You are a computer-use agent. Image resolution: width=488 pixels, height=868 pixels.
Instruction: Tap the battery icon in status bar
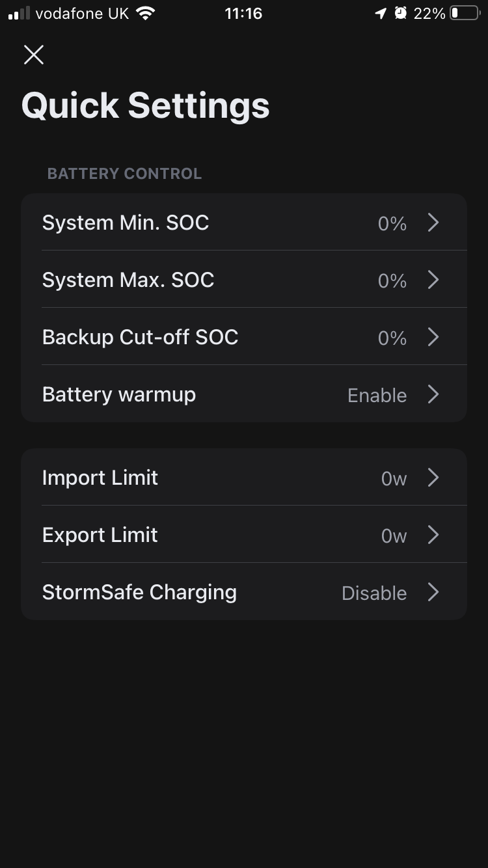click(x=465, y=14)
